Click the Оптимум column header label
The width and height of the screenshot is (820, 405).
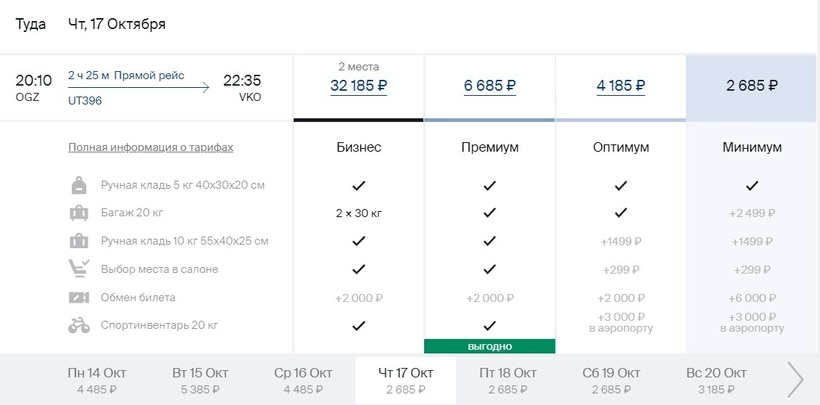click(621, 148)
